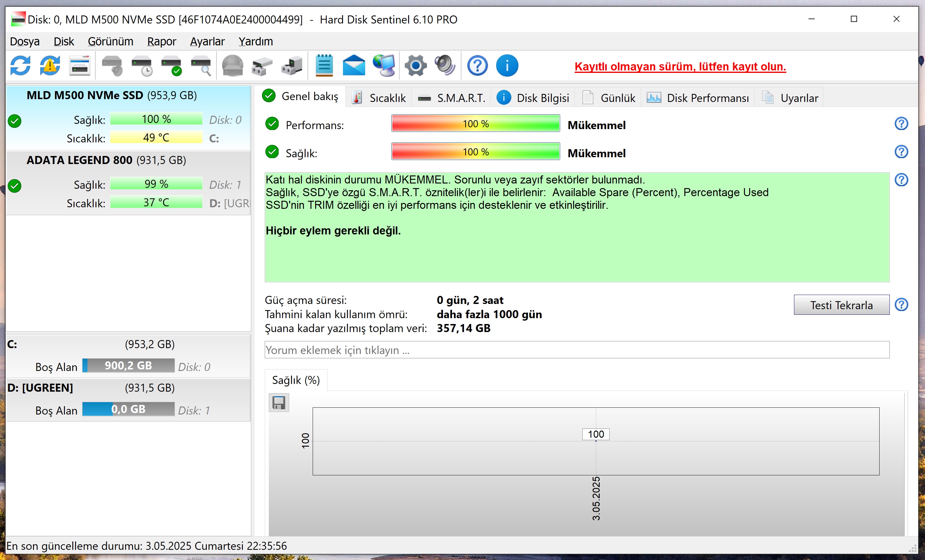Click the blue info circle toolbar icon
This screenshot has height=560, width=925.
(507, 66)
